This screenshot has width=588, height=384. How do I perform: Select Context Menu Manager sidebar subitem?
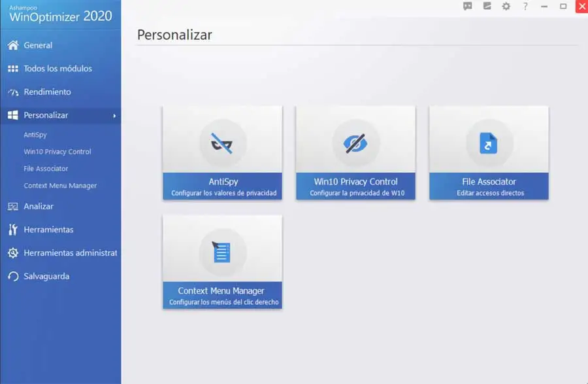point(60,185)
